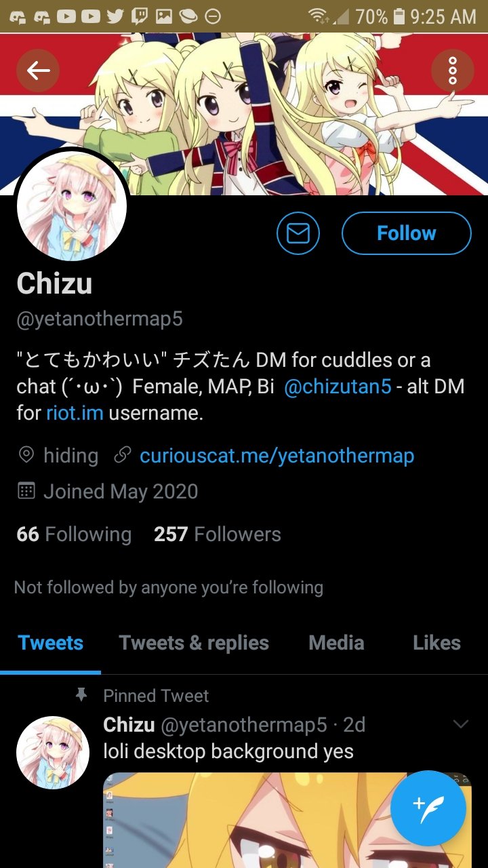Tap the battery indicator in status bar

399,16
